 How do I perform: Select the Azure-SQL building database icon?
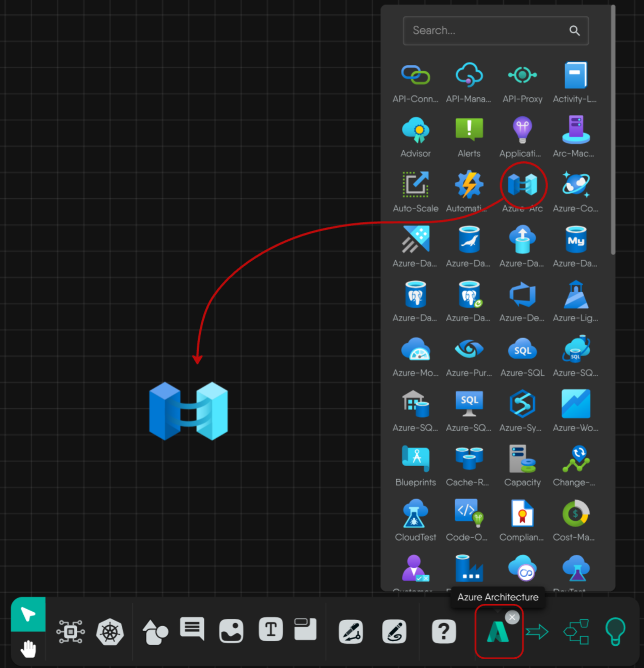(415, 404)
